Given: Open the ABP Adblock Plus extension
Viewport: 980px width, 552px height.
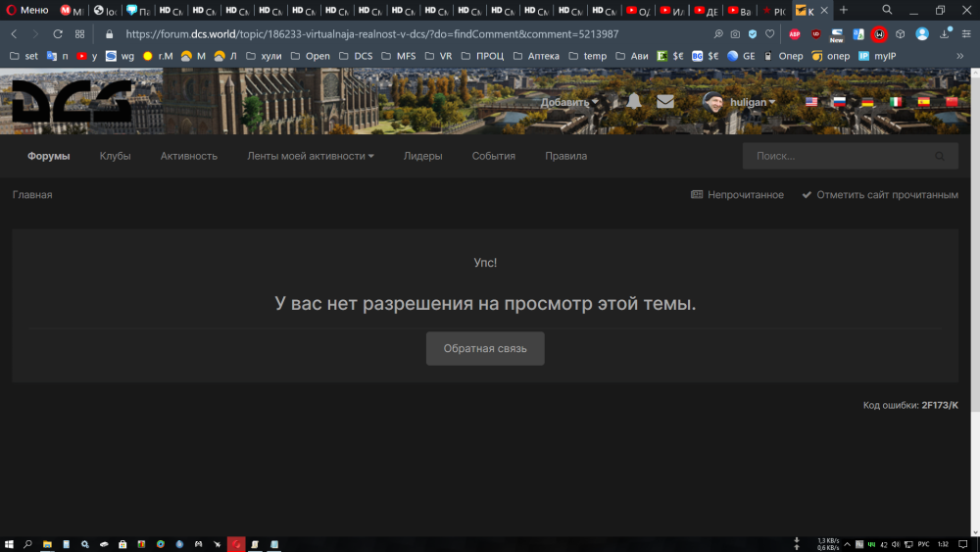Looking at the screenshot, I should (795, 34).
